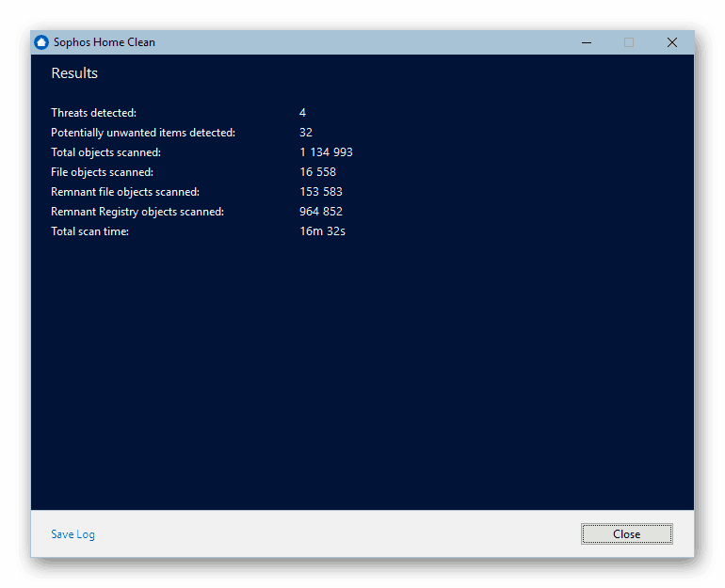Click "Potentially unwanted items detected:" label

pyautogui.click(x=143, y=133)
